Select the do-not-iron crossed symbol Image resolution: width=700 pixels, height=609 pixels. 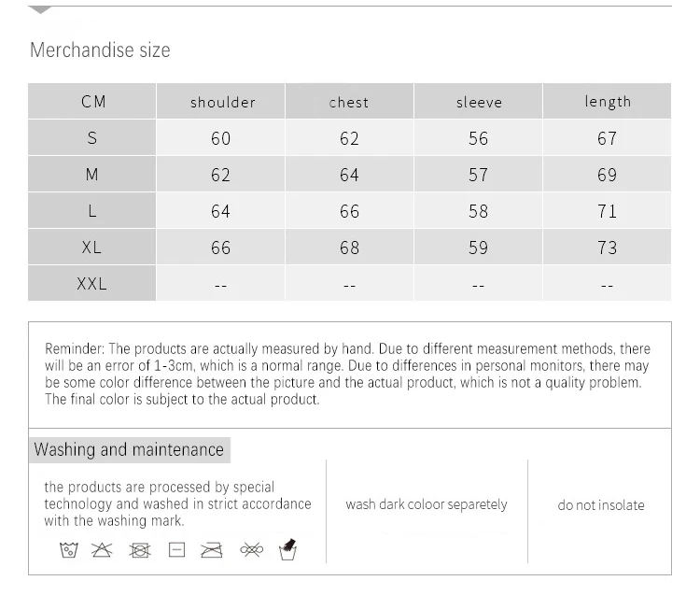tap(212, 550)
